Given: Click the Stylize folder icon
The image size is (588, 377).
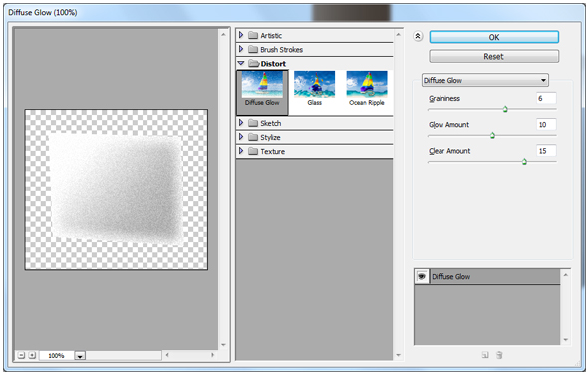Looking at the screenshot, I should tap(253, 137).
